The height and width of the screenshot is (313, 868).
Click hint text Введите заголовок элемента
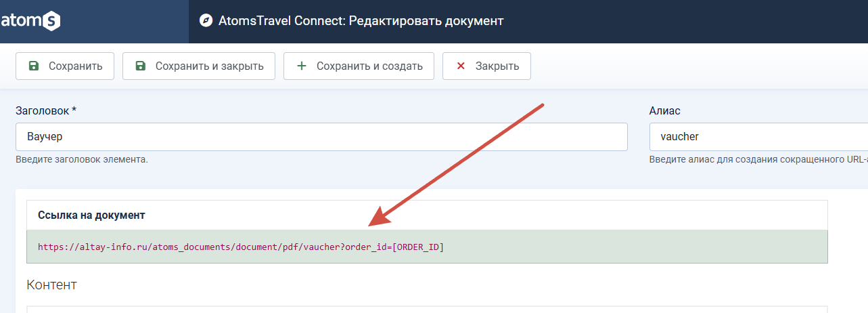pos(82,160)
